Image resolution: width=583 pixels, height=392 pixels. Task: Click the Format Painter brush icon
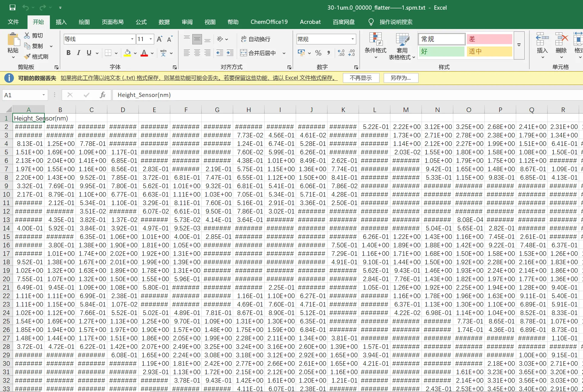click(28, 56)
